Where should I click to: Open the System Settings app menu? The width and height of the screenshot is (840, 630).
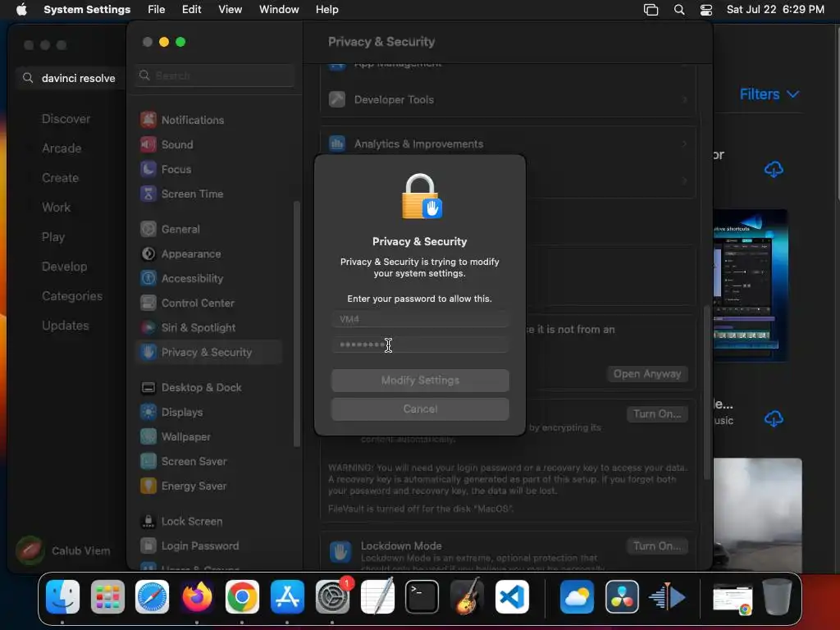click(x=87, y=10)
